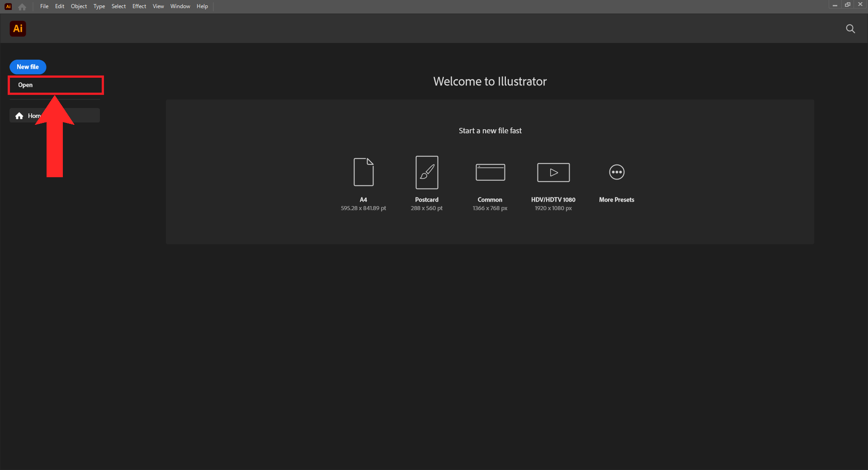This screenshot has height=470, width=868.
Task: Click the Illustrator Ai logo below menu bar
Action: 18,28
